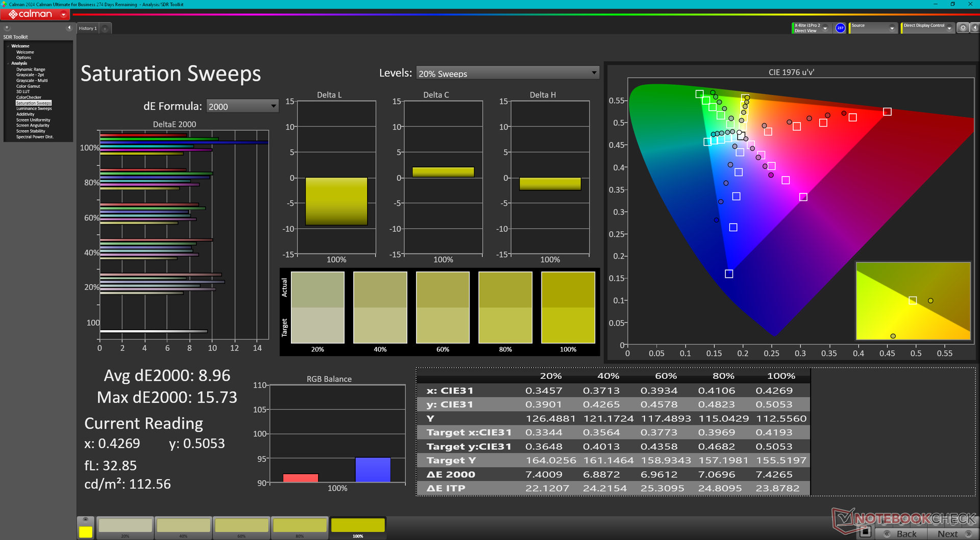The width and height of the screenshot is (980, 540).
Task: Open the settings gear icon
Action: click(x=963, y=28)
